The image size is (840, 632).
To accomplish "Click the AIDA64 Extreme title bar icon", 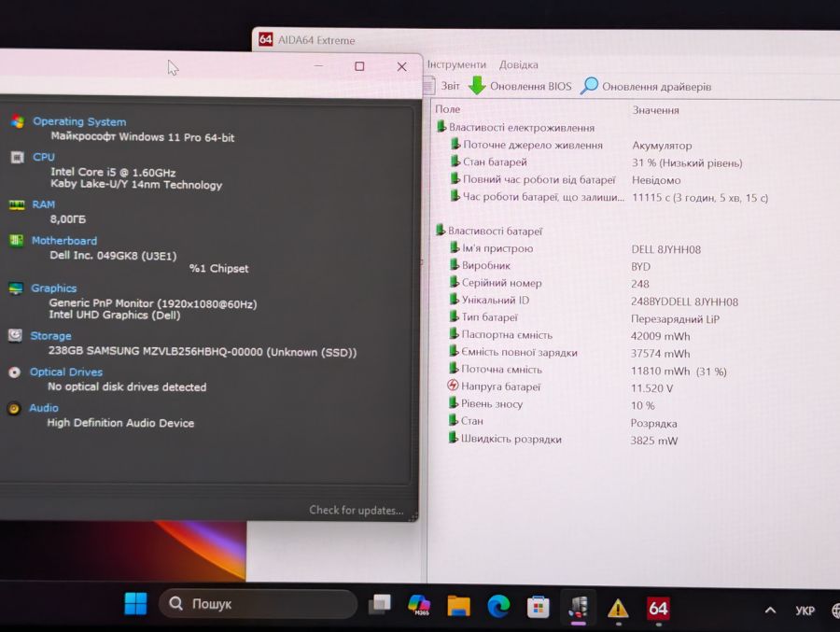I will tap(266, 39).
